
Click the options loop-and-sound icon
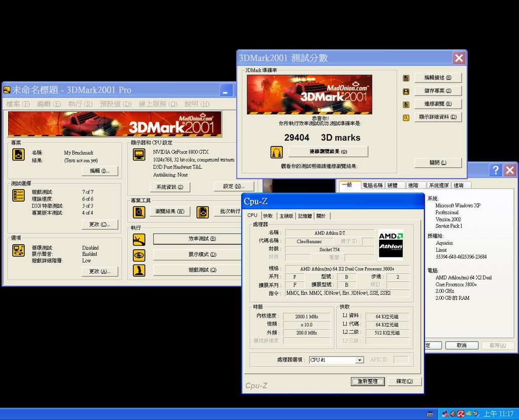pyautogui.click(x=19, y=251)
